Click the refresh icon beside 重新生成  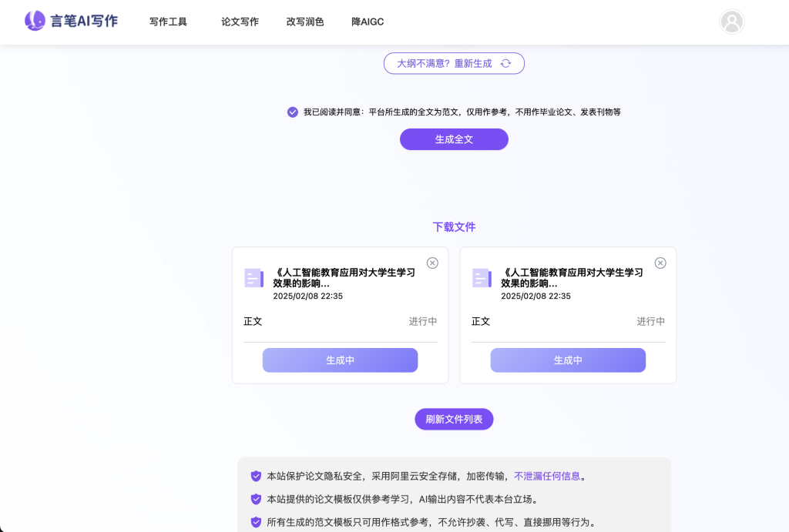505,63
